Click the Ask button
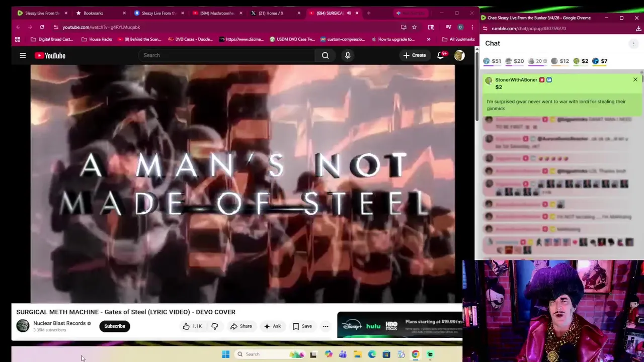The width and height of the screenshot is (644, 362). click(272, 326)
